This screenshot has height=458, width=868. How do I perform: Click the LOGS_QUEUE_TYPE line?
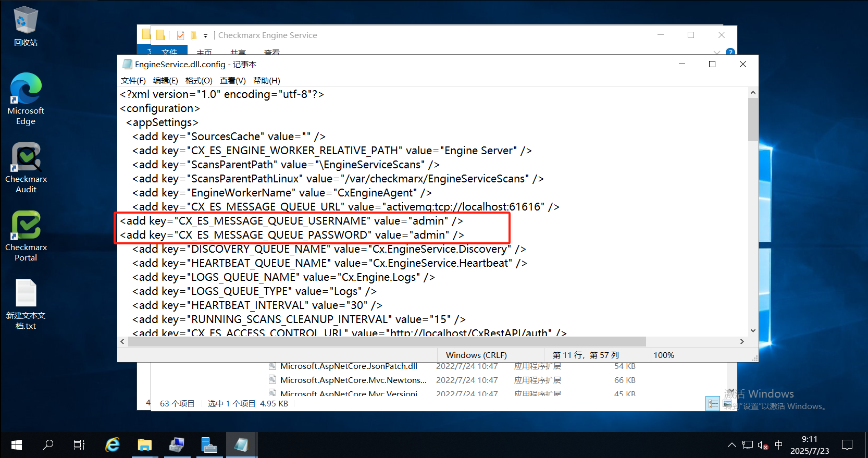click(254, 291)
